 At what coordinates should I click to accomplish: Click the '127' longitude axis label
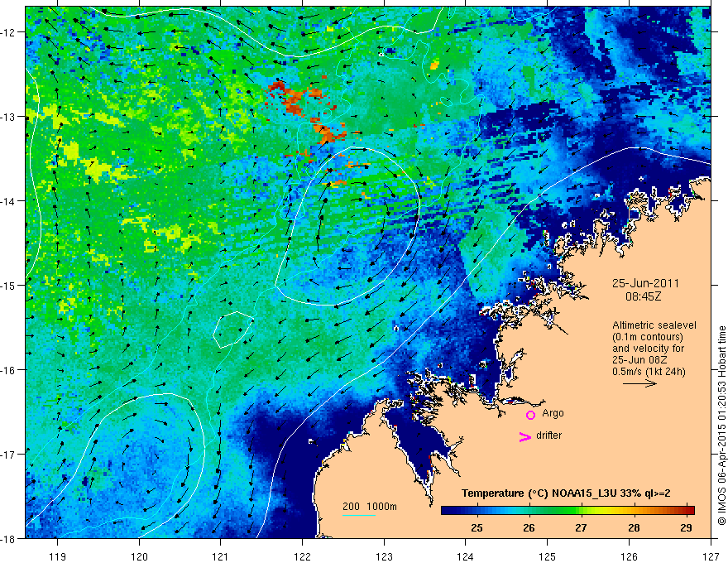coord(711,556)
